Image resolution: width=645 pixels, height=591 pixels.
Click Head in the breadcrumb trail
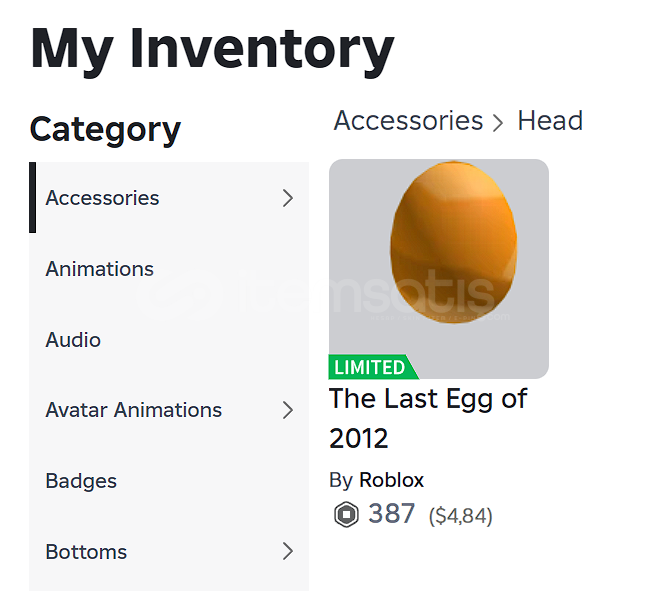pos(550,121)
